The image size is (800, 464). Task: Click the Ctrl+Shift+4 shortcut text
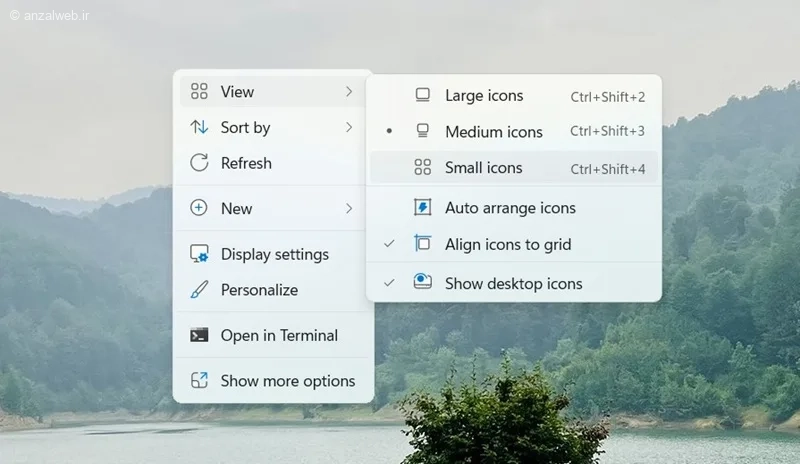tap(608, 169)
